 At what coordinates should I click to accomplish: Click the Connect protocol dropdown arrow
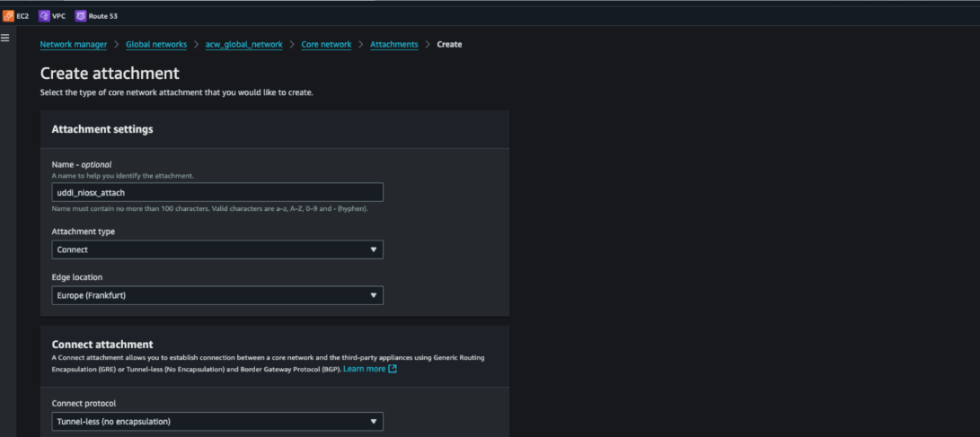point(374,422)
